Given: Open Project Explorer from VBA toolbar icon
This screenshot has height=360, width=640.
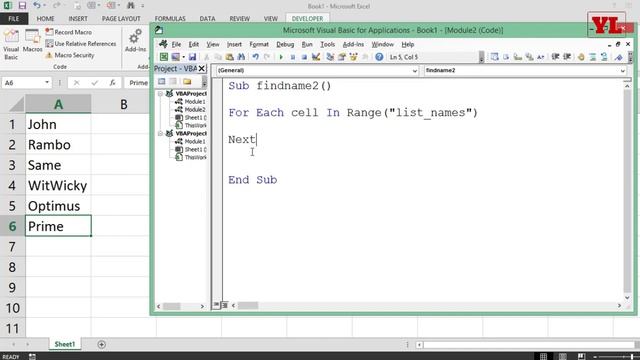Looking at the screenshot, I should [x=330, y=57].
